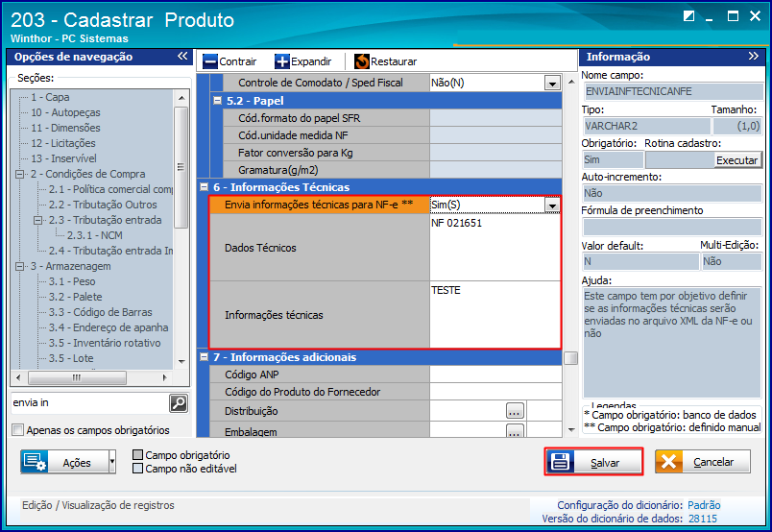Select tree item 3.5 - Lote

point(71,358)
